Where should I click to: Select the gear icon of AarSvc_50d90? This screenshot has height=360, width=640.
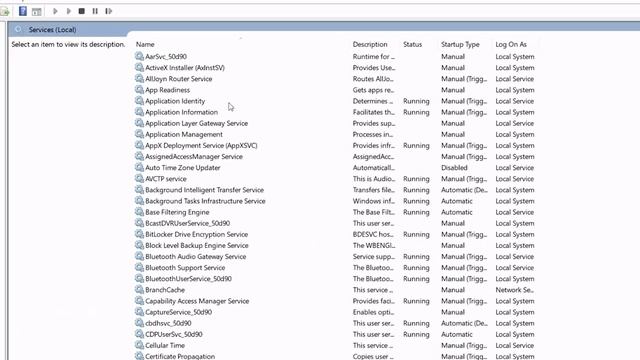coord(139,56)
